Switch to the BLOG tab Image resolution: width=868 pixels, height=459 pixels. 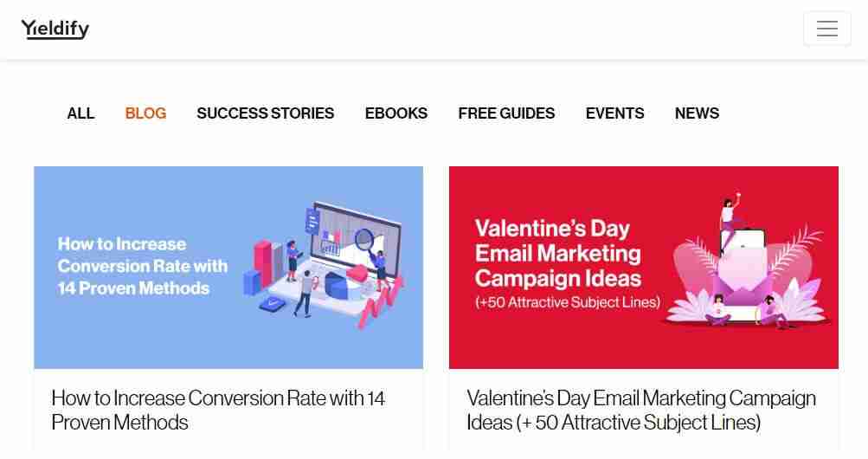tap(145, 113)
